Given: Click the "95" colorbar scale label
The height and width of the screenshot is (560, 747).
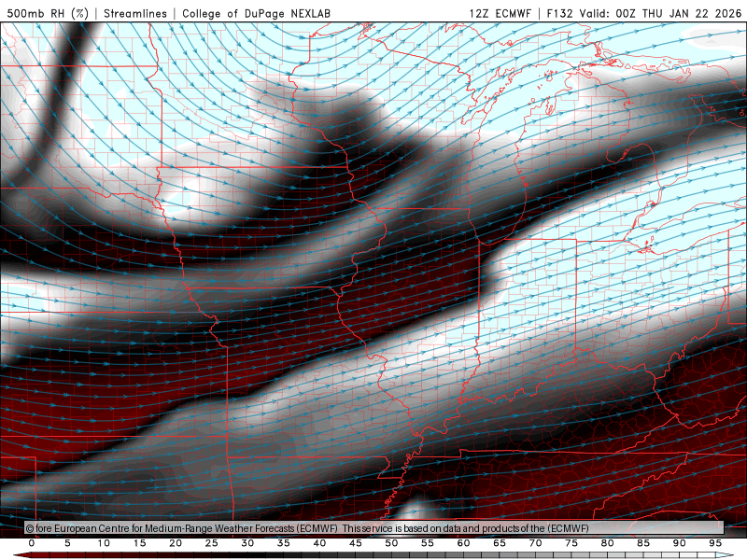Looking at the screenshot, I should click(x=715, y=543).
